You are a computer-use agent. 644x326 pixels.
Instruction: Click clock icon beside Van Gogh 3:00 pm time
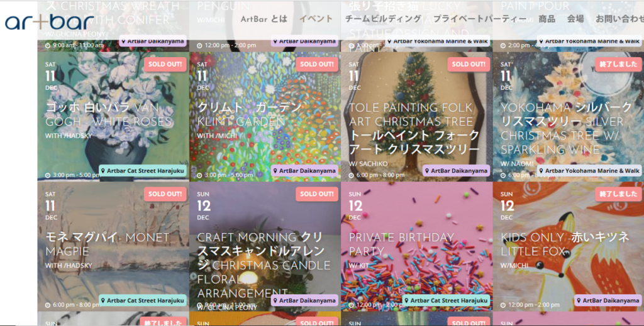point(48,175)
